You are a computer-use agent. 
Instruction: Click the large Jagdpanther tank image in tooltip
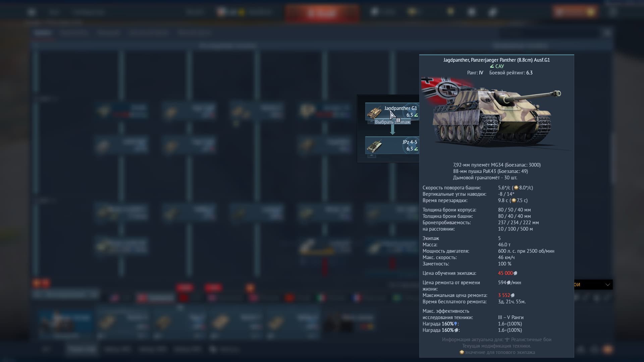point(496,115)
